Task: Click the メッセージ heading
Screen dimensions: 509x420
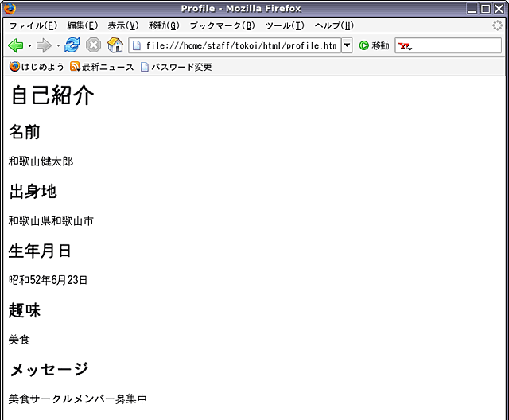Action: pos(49,370)
